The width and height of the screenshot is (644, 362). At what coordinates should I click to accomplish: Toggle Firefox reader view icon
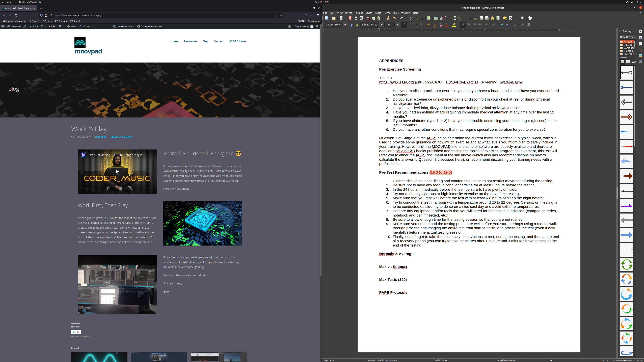click(276, 15)
